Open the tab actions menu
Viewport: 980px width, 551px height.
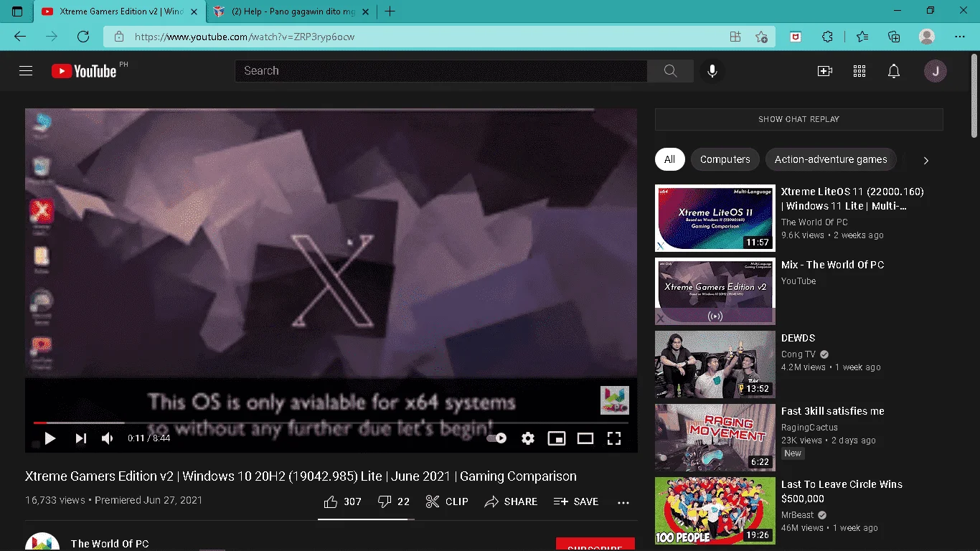tap(18, 11)
